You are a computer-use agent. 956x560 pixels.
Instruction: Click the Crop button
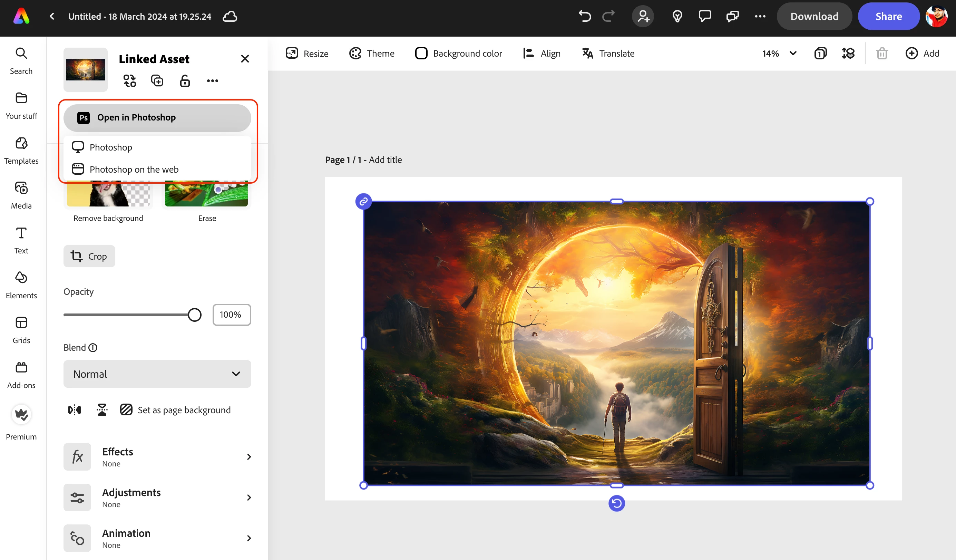click(89, 257)
